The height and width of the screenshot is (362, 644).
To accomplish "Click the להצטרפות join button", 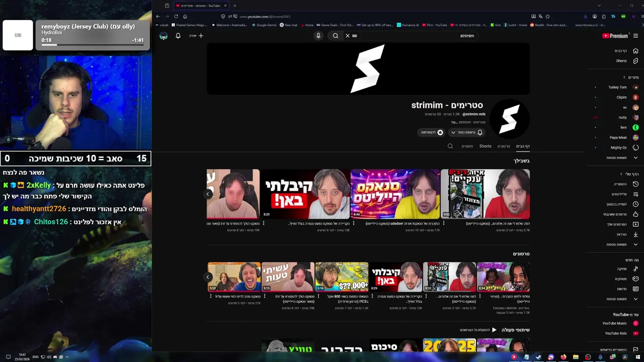I will (432, 132).
